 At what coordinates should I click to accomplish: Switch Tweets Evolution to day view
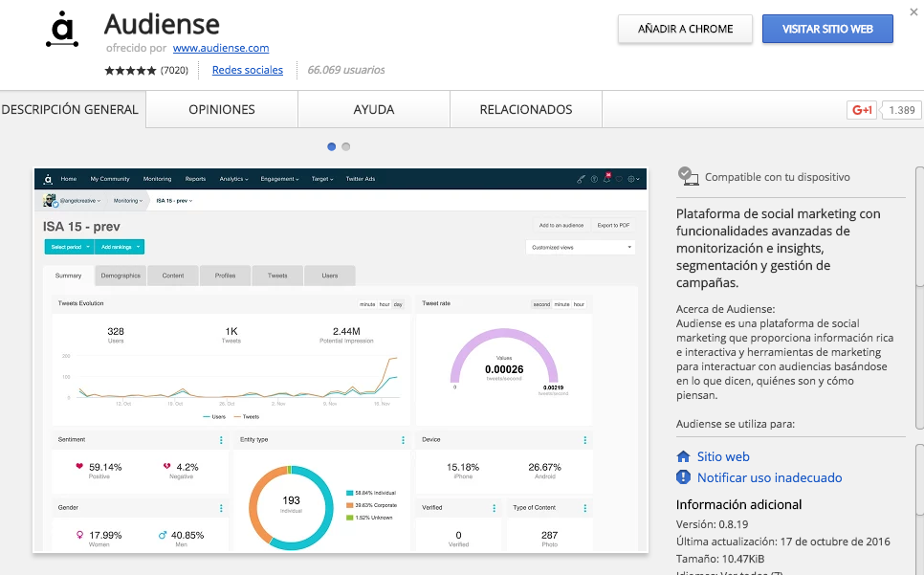(x=397, y=303)
